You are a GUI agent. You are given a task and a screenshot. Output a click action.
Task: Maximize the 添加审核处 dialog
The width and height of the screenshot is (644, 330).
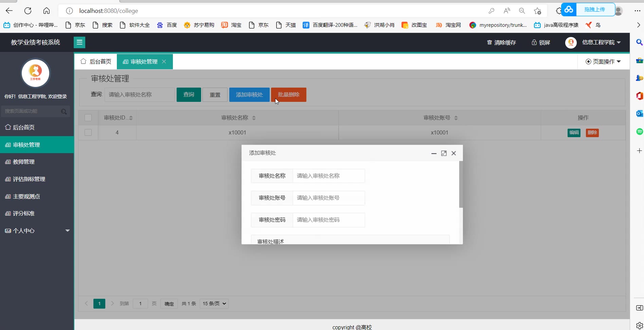pyautogui.click(x=444, y=153)
